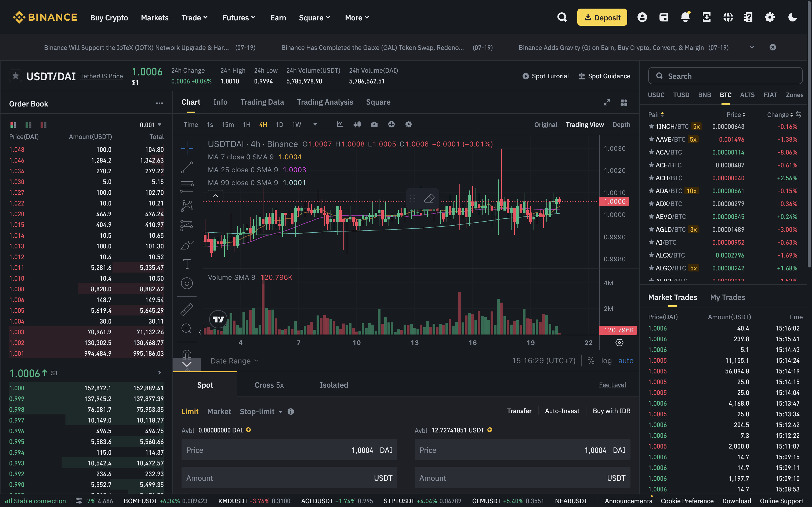Open the chart settings gear icon
This screenshot has height=507, width=812.
pyautogui.click(x=408, y=124)
